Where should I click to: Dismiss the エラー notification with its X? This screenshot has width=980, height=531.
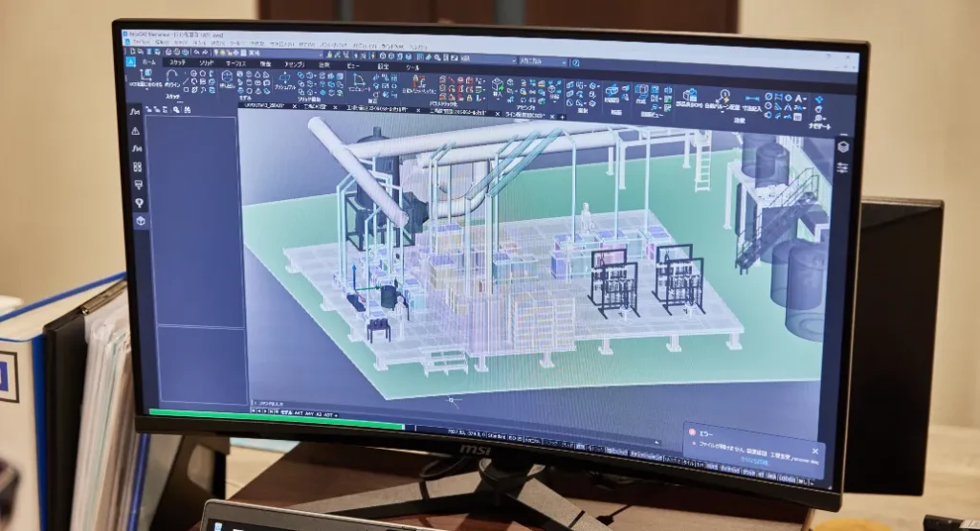pyautogui.click(x=815, y=452)
